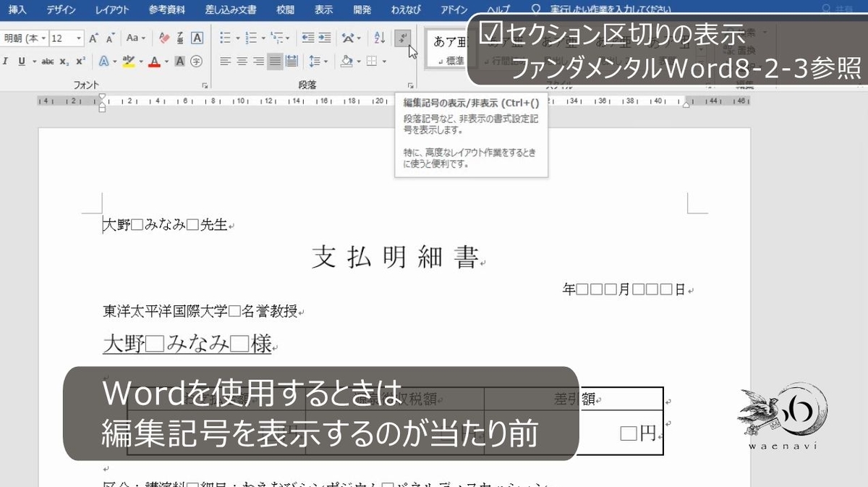
Task: Expand underline style dropdown arrow
Action: coord(34,62)
